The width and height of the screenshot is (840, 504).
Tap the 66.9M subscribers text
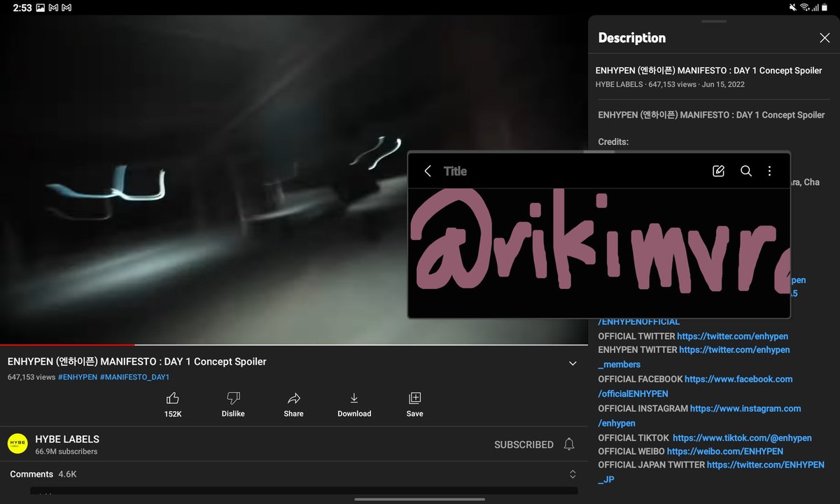[x=66, y=452]
